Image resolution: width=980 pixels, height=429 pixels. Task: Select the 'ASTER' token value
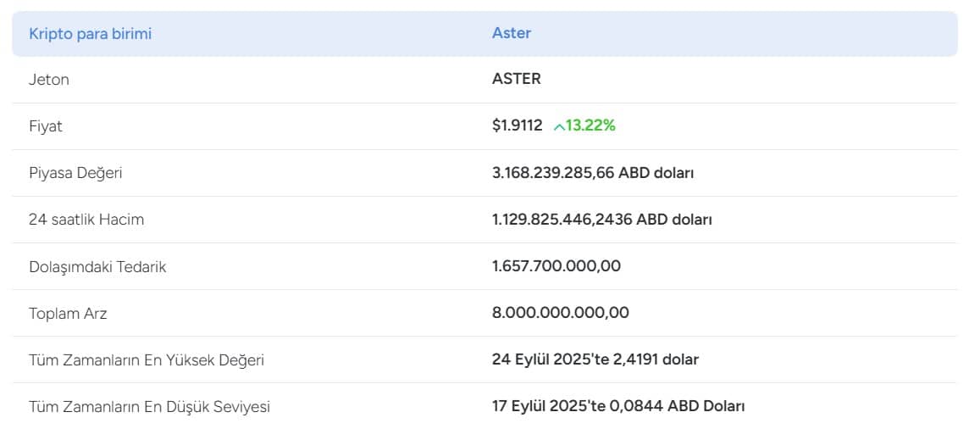coord(516,79)
